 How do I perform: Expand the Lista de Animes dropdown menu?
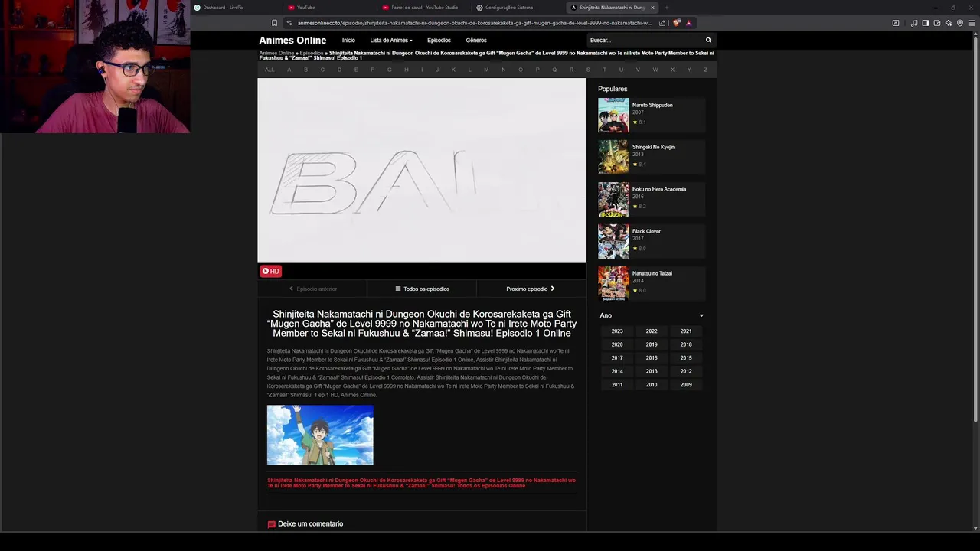(x=391, y=41)
